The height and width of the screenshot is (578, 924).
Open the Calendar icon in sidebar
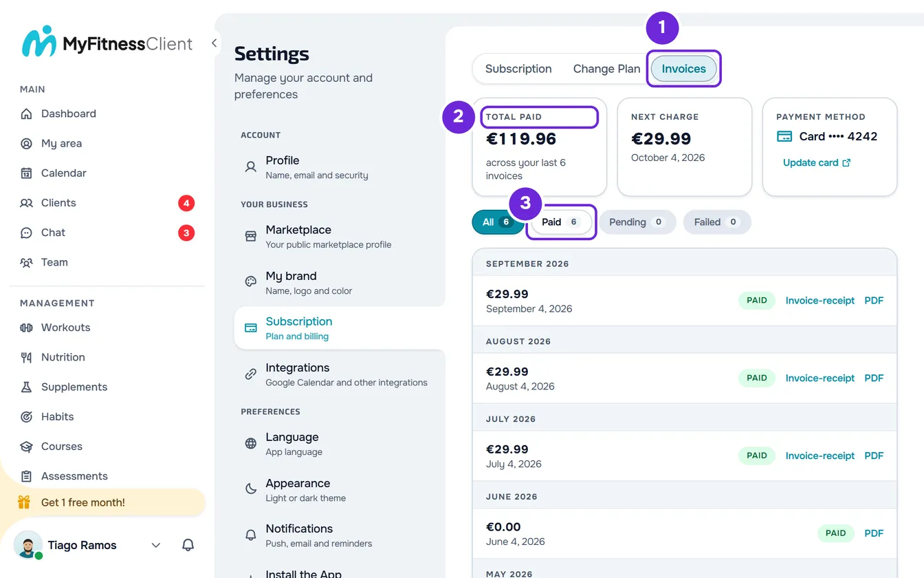tap(26, 173)
